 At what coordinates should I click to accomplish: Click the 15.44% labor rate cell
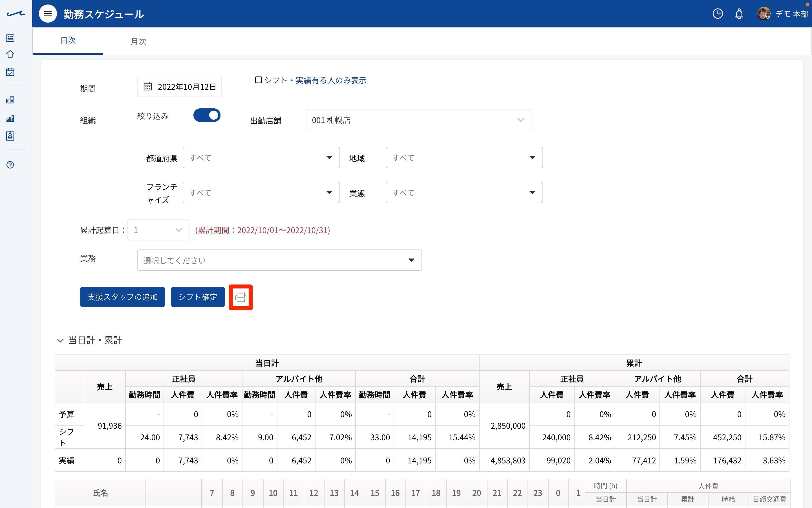(x=457, y=437)
